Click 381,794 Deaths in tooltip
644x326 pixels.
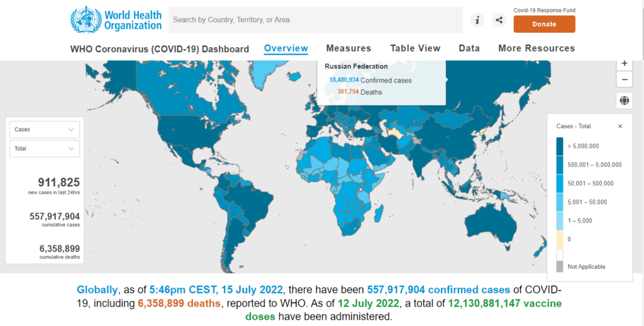pos(360,92)
